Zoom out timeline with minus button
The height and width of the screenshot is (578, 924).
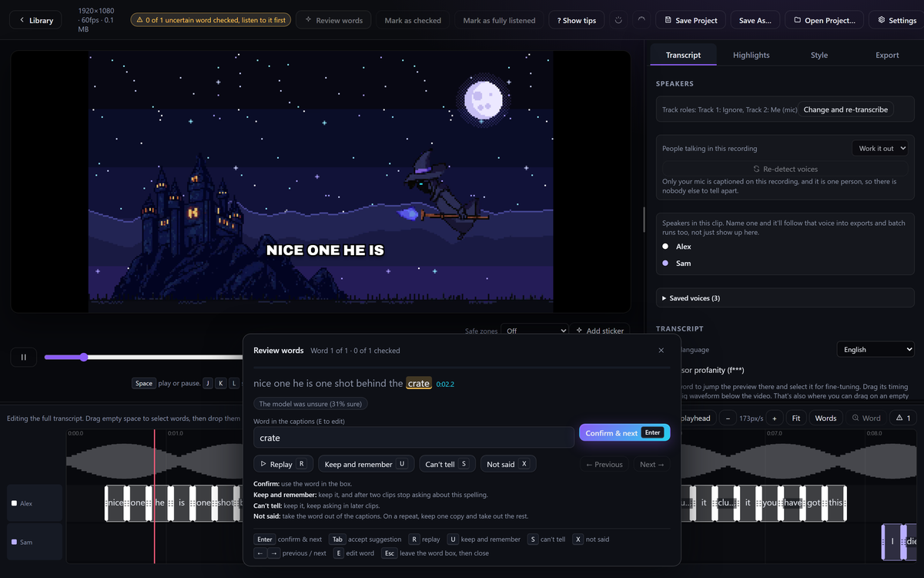point(728,418)
